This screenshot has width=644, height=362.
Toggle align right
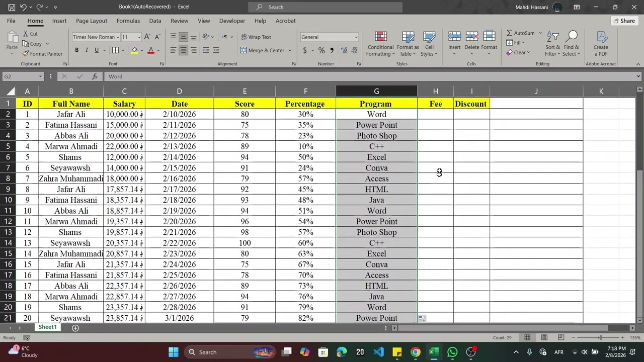click(x=194, y=50)
